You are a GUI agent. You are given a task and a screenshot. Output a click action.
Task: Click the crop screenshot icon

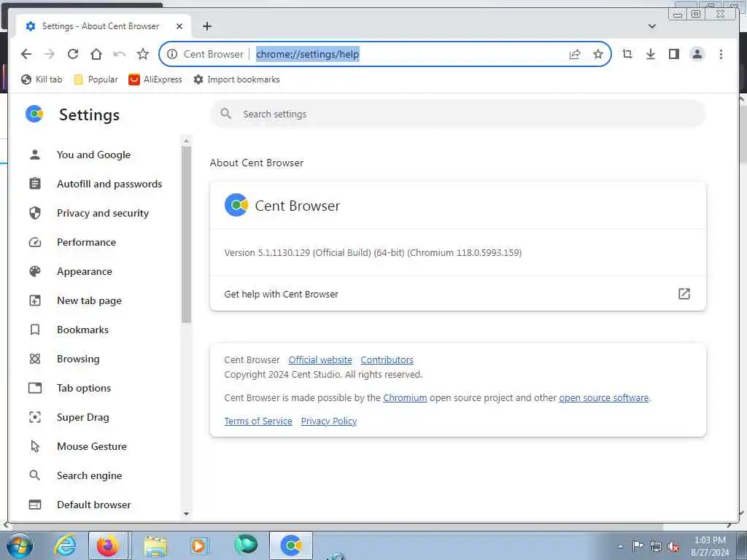click(627, 54)
